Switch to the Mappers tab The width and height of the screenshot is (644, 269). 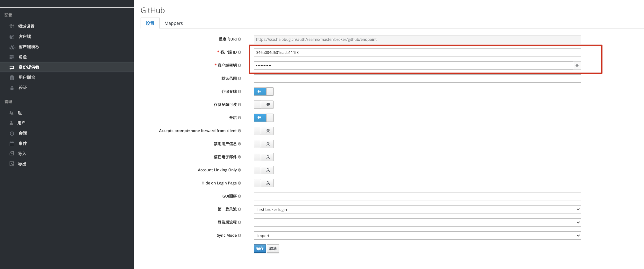173,23
